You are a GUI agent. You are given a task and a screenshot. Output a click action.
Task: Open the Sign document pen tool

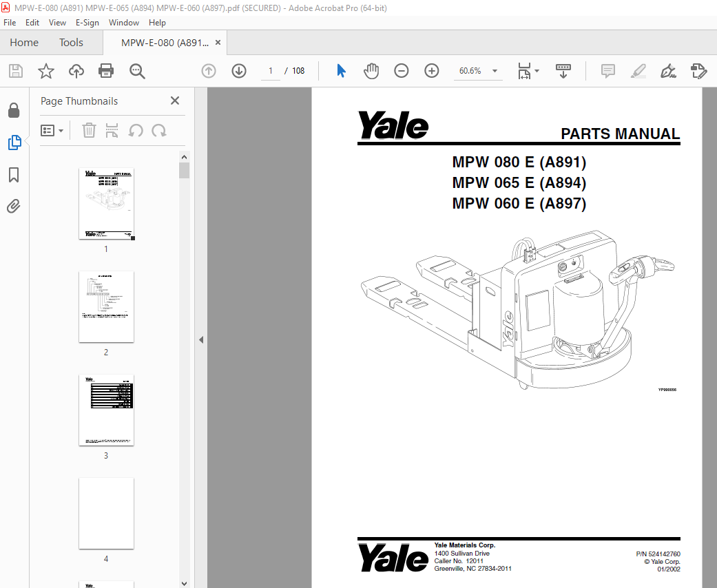point(668,71)
